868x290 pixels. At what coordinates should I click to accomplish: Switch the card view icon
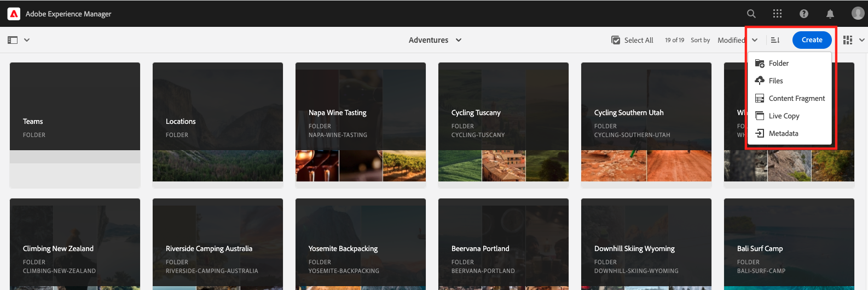[x=848, y=40]
